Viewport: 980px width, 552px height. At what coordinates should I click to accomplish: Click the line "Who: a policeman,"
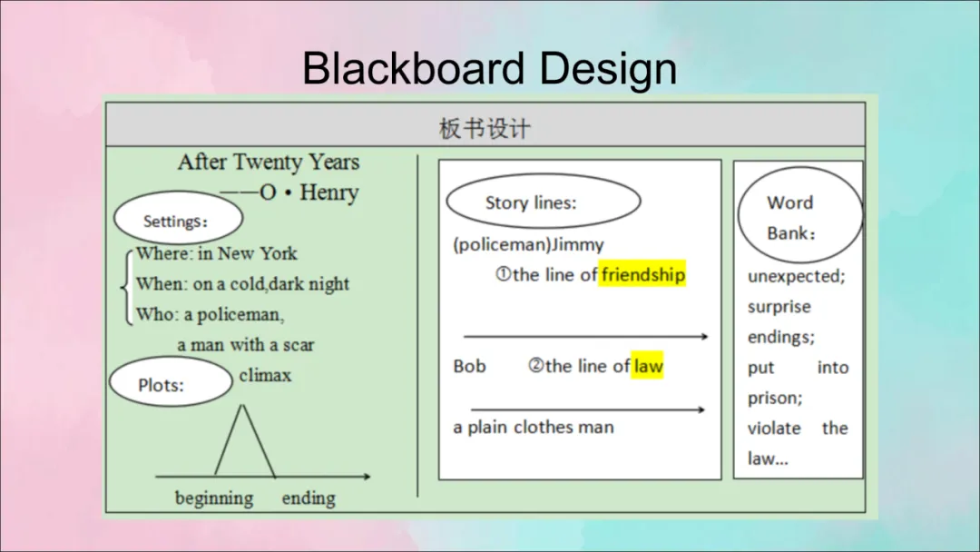point(210,314)
